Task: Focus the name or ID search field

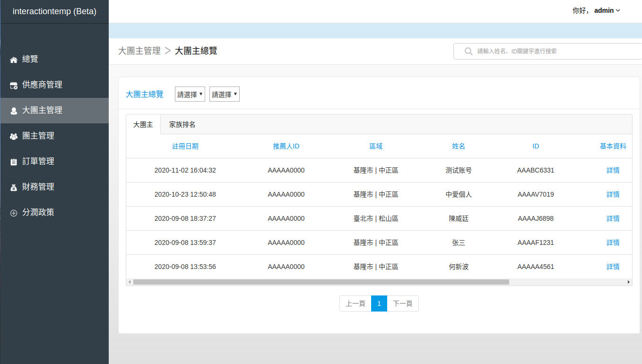Action: (x=547, y=51)
